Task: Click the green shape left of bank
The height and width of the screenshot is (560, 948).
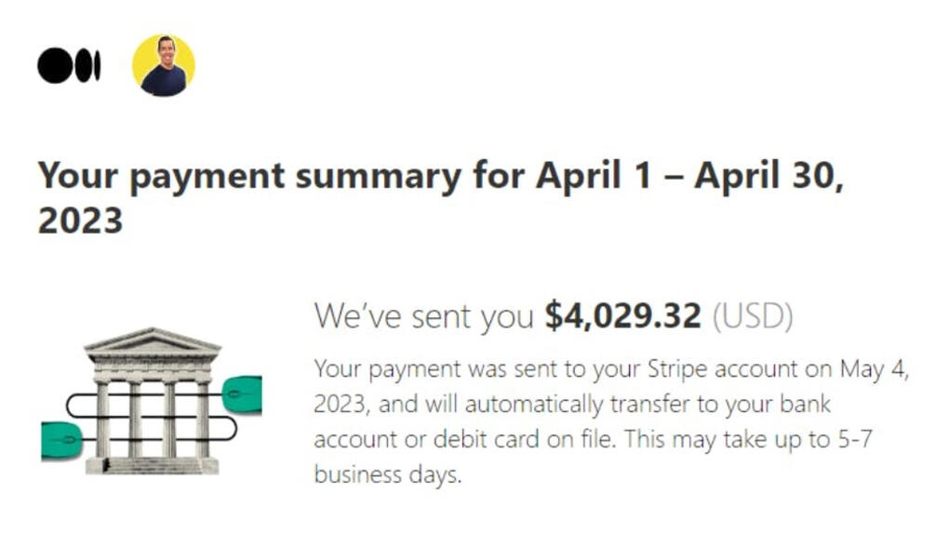Action: click(61, 439)
